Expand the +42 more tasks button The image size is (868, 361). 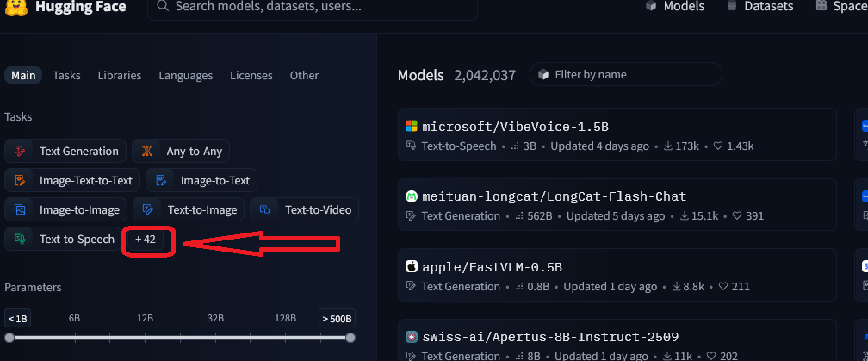[x=145, y=240]
